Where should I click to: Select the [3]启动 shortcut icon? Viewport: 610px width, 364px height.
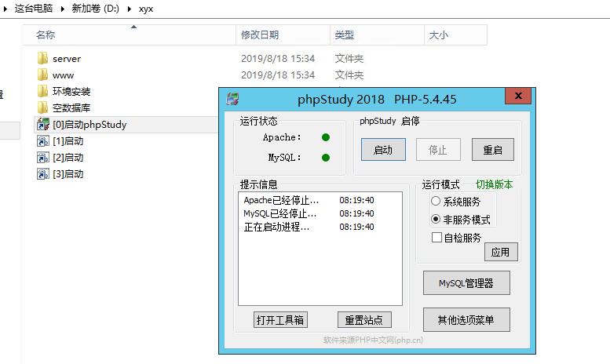point(42,174)
